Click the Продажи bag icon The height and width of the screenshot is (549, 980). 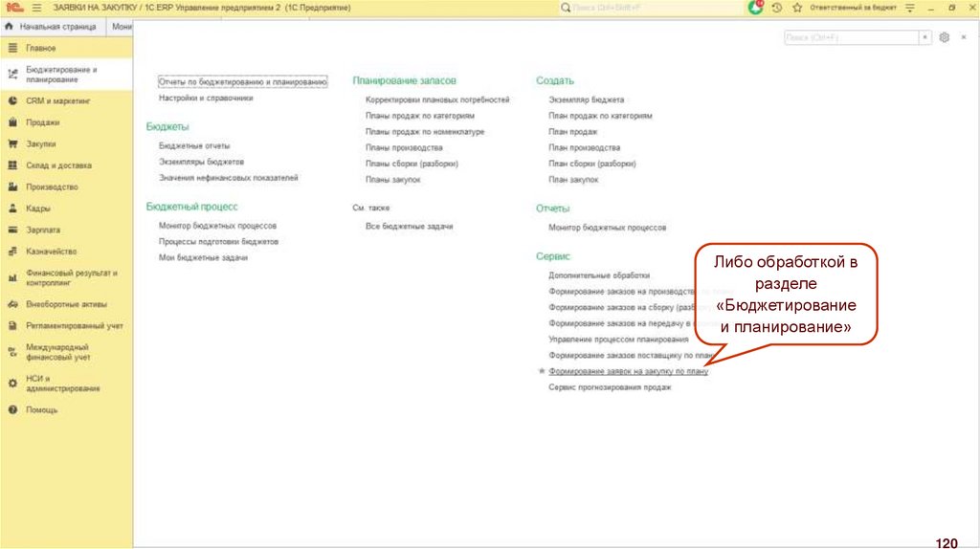click(x=12, y=122)
